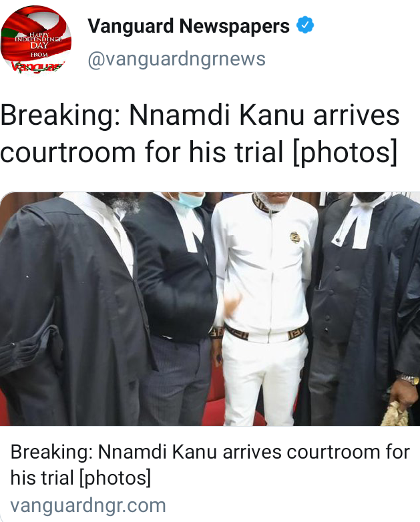
Task: Click the patterned belt on the white outfit
Action: 265,333
